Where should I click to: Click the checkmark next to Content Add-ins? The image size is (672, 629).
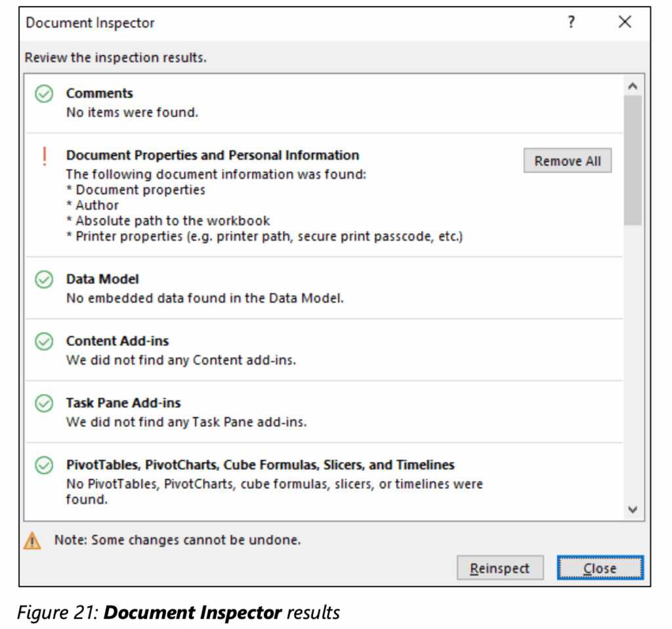pyautogui.click(x=44, y=342)
